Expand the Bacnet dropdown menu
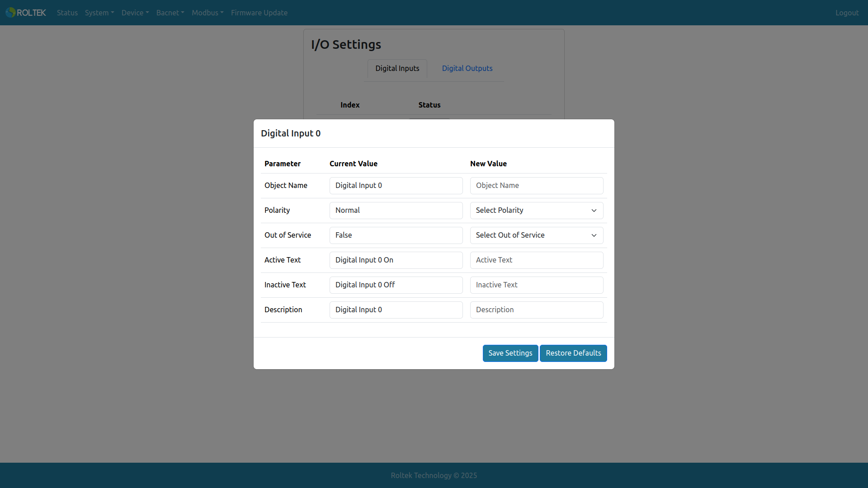Screen dimensions: 868x488 pyautogui.click(x=170, y=13)
